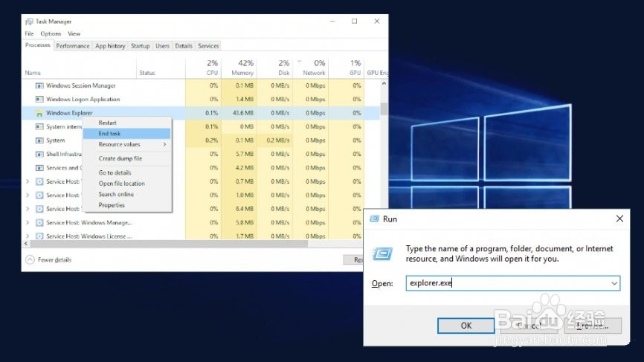The width and height of the screenshot is (644, 362).
Task: Click the scroll-left arrow of the horizontal scrollbar
Action: [x=26, y=244]
